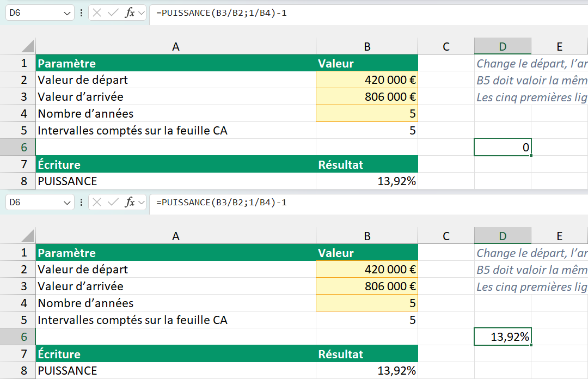Click the Insert Function fx icon in upper formula bar

130,13
